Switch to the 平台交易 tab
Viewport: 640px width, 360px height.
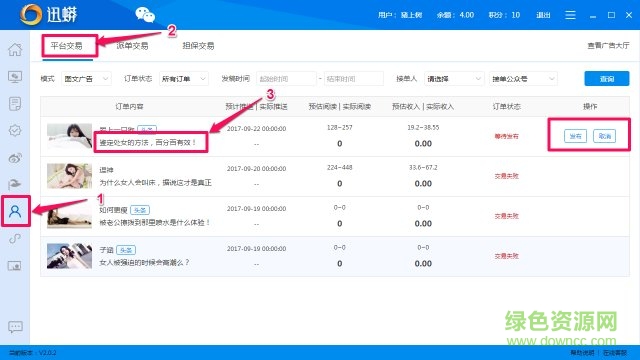(x=67, y=46)
